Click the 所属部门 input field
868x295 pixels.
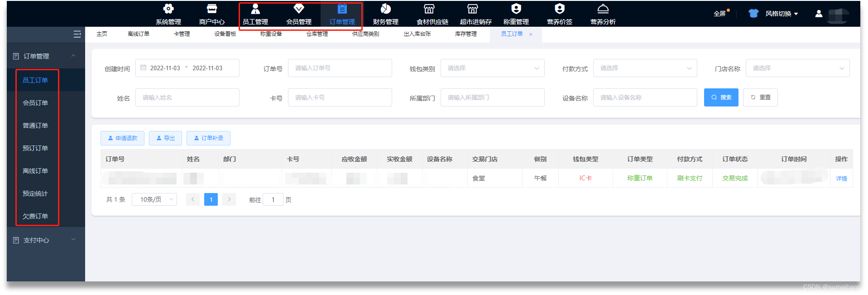(x=493, y=97)
